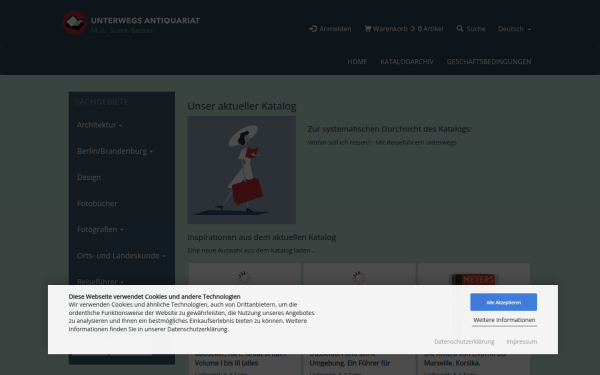
Task: Click the 'Unser aktueller Katalog' heading
Action: 242,106
